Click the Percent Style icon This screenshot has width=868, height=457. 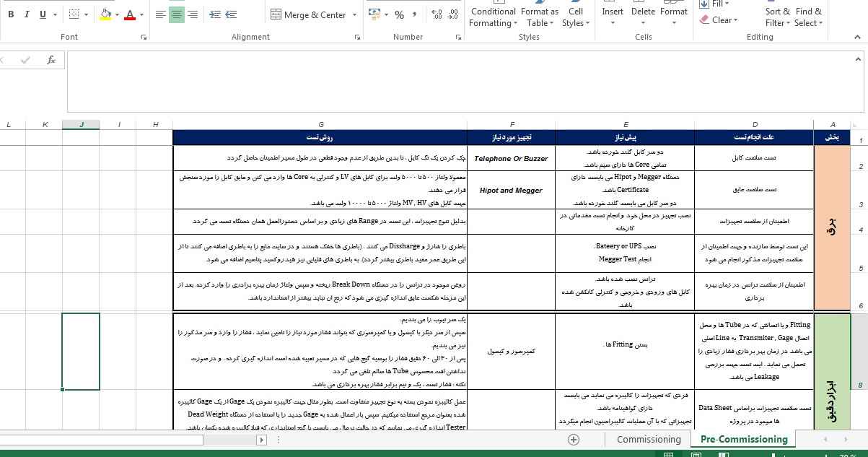pos(399,14)
